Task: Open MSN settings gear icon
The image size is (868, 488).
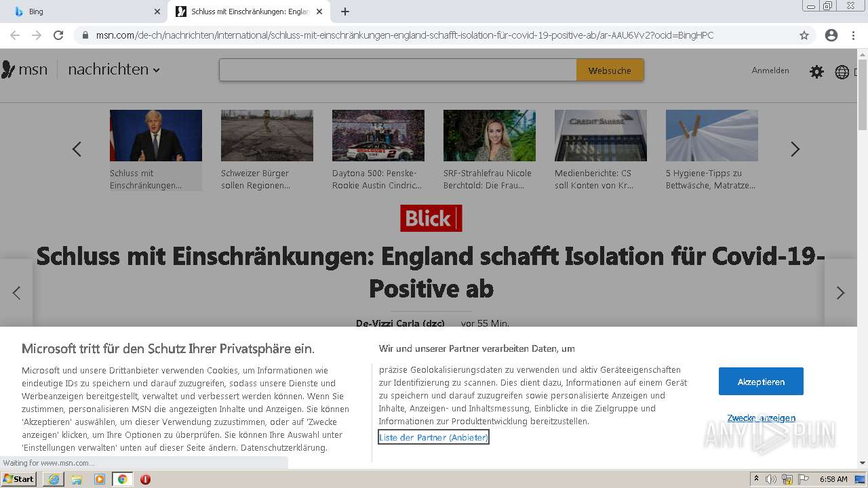Action: pyautogui.click(x=816, y=71)
